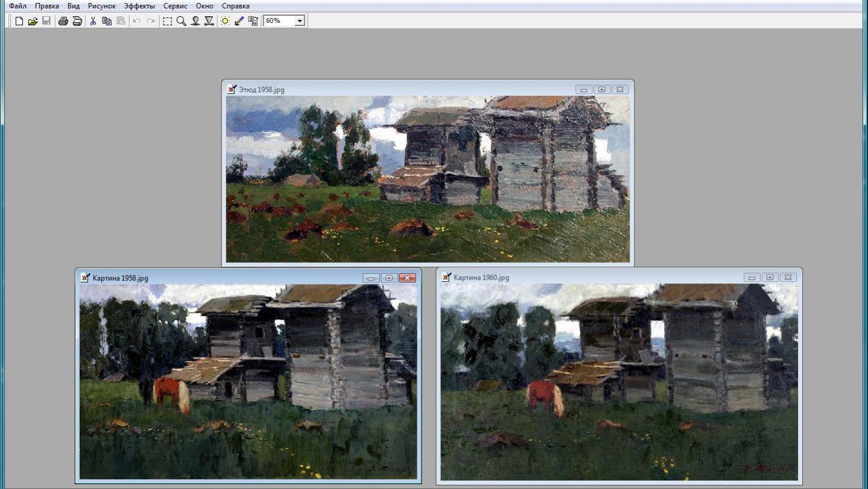
Task: Click the Картина 1958 painting image
Action: click(249, 382)
